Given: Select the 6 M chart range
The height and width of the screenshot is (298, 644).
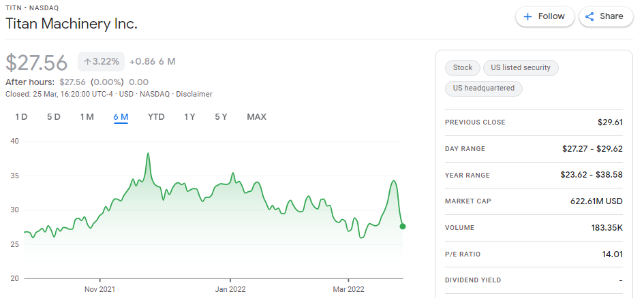Looking at the screenshot, I should tap(121, 117).
